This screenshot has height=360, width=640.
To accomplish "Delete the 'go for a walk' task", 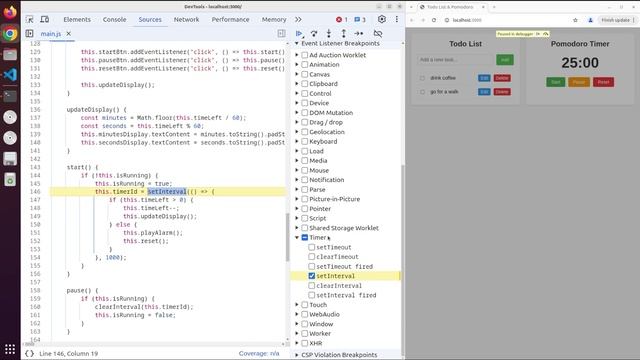I will (x=502, y=92).
